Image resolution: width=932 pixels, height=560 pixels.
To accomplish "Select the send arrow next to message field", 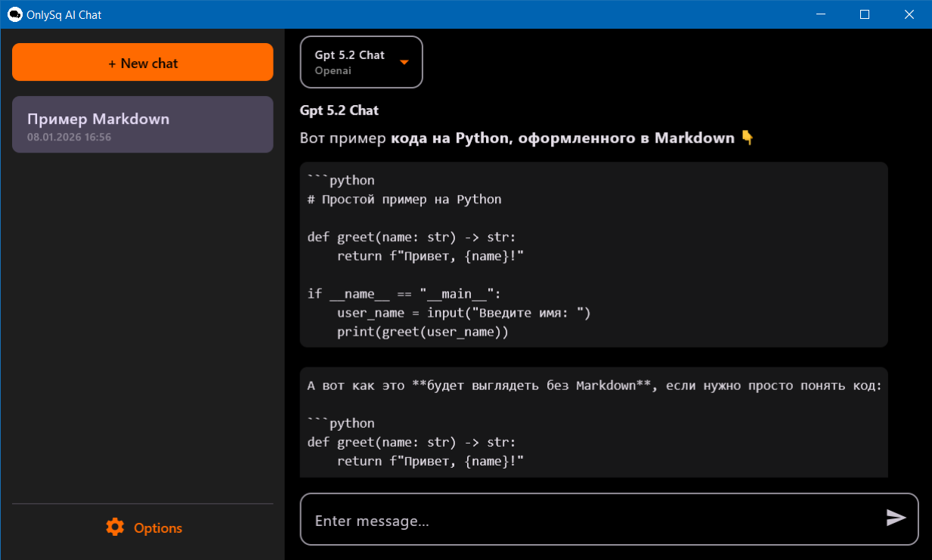I will point(896,518).
